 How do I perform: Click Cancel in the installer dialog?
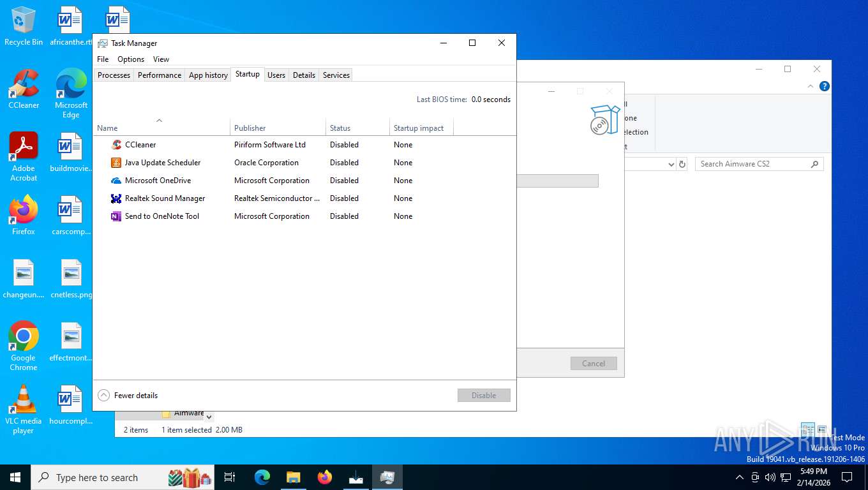(594, 364)
